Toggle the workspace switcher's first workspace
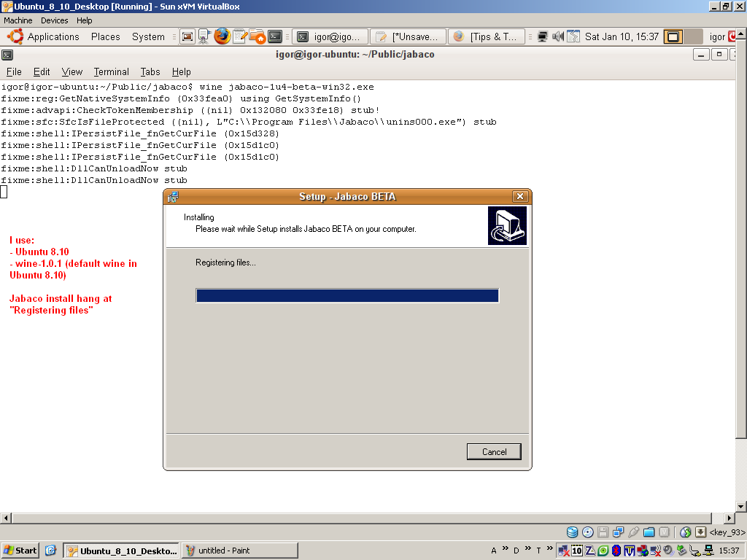The width and height of the screenshot is (747, 560). [673, 36]
